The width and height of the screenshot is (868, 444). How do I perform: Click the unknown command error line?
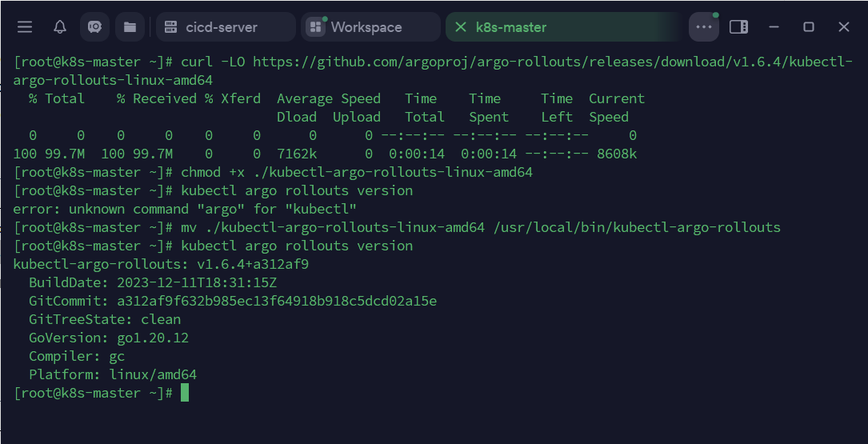coord(185,209)
